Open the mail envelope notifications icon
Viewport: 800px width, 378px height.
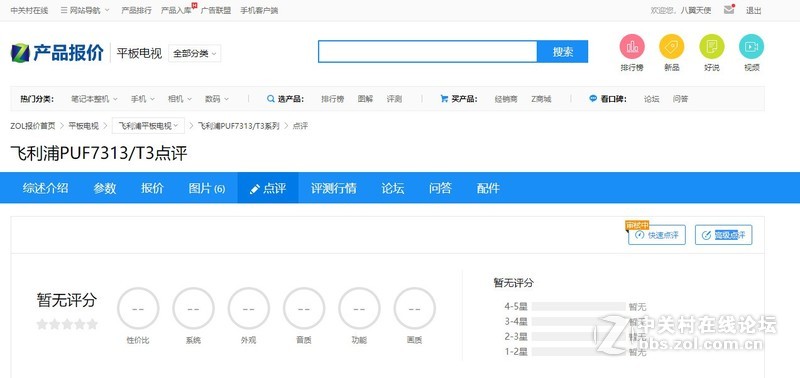click(x=729, y=10)
